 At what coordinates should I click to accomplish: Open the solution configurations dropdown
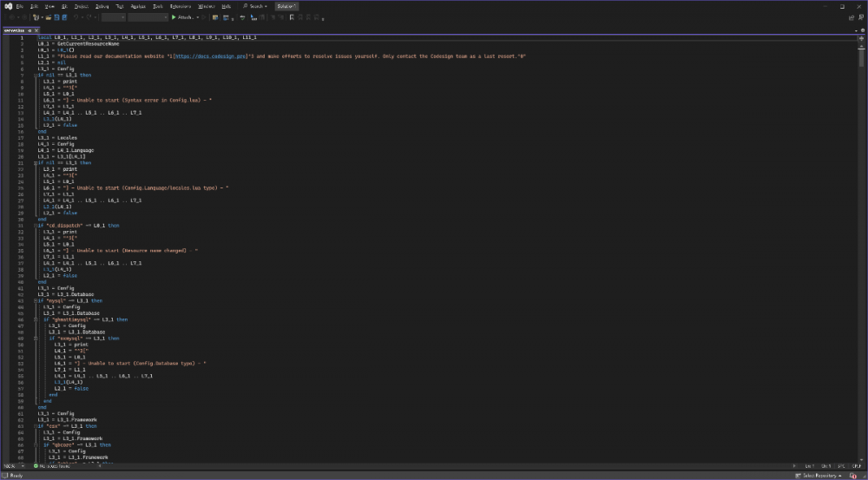point(113,16)
